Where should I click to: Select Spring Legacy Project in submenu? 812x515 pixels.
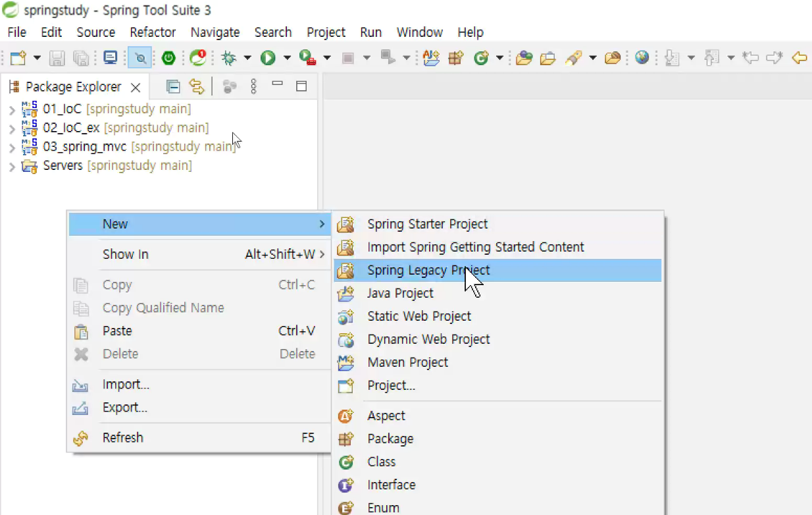(x=497, y=270)
